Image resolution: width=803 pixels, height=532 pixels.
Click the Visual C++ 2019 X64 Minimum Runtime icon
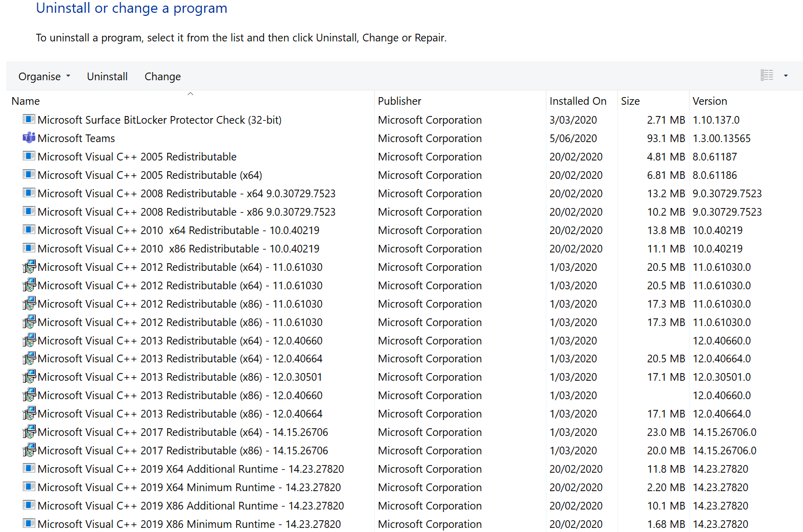point(29,487)
